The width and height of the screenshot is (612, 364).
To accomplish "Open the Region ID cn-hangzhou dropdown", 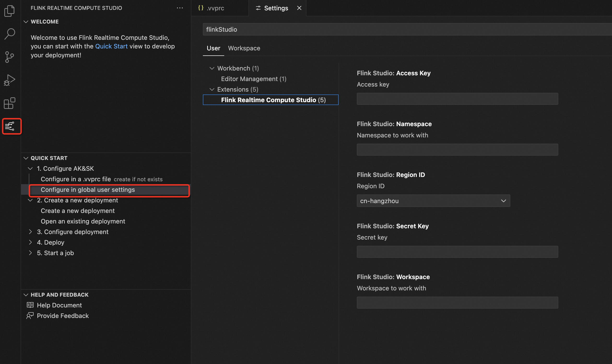I will 433,201.
